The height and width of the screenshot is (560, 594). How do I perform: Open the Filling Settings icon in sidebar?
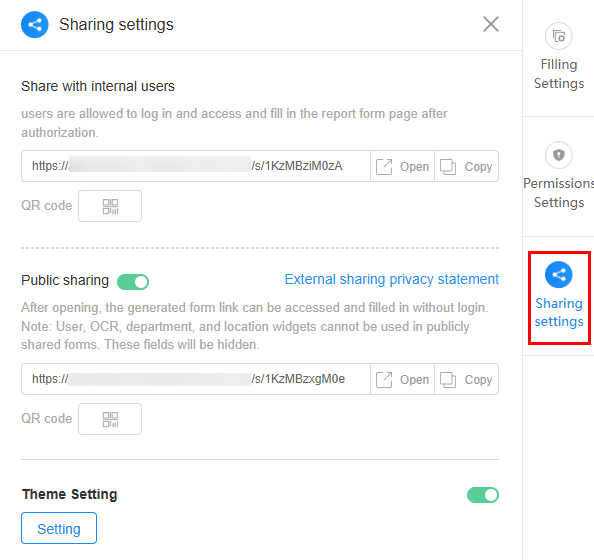pyautogui.click(x=558, y=36)
